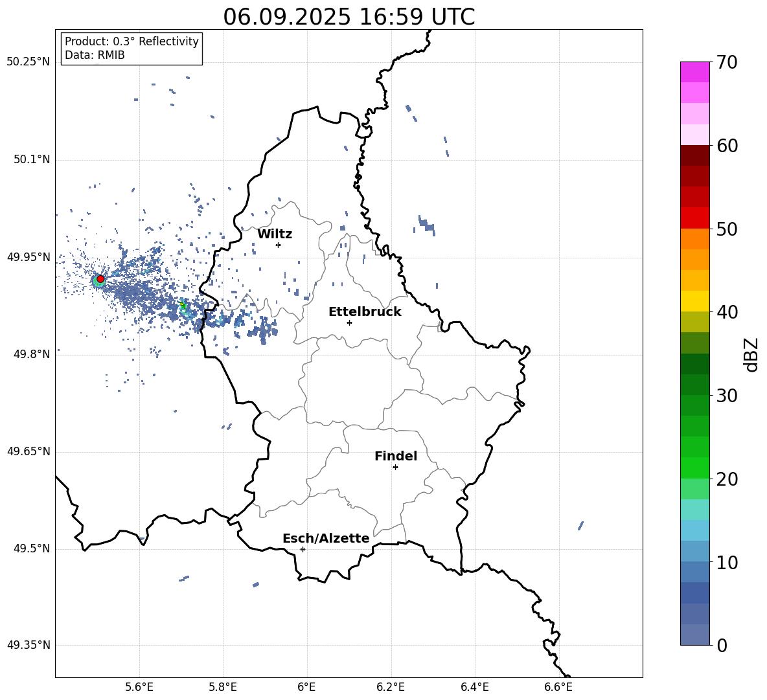
Task: Click the 49.35°N latitude label
Action: [x=29, y=645]
